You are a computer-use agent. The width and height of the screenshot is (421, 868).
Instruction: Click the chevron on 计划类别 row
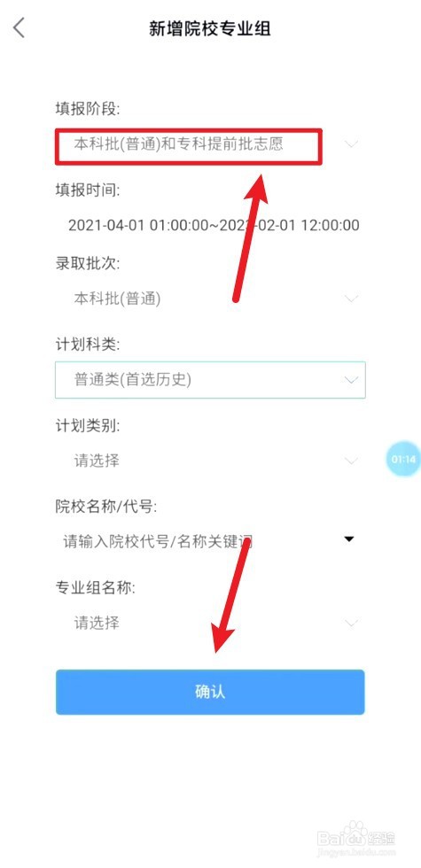point(351,461)
